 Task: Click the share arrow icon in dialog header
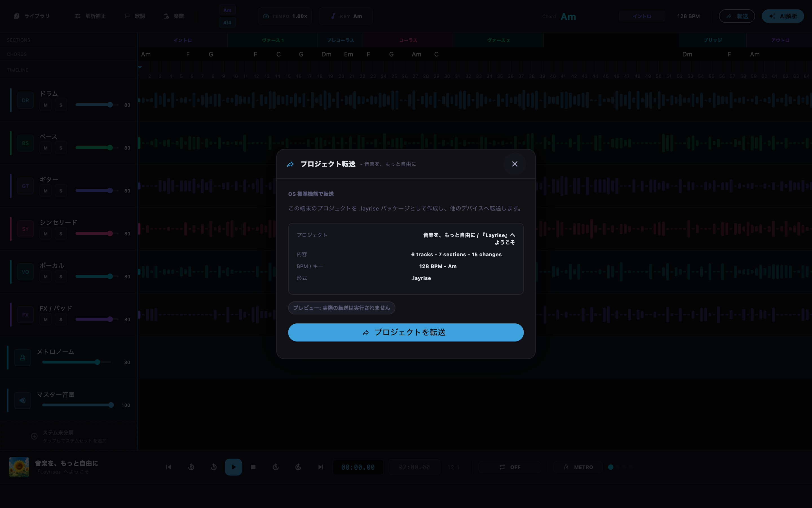(291, 164)
